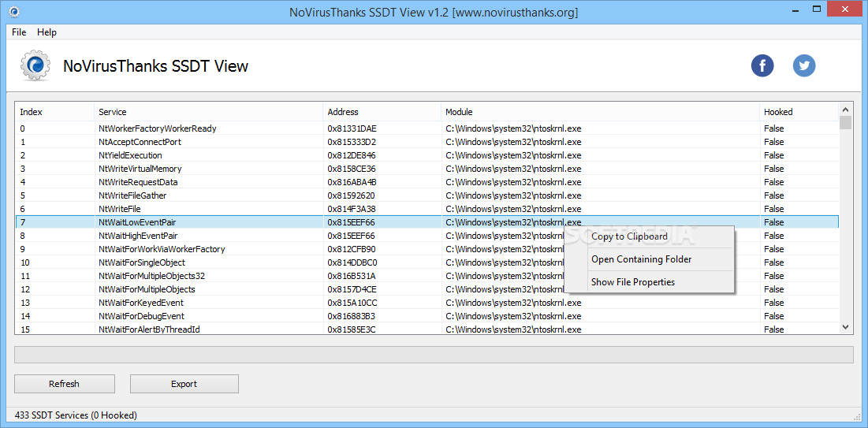Click address 0x816B531A
This screenshot has height=428, width=868.
[x=352, y=276]
